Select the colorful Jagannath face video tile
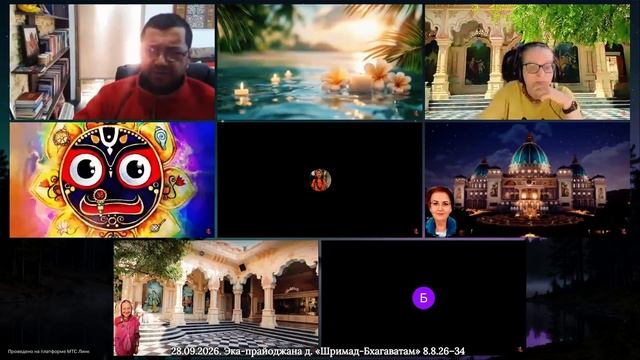Viewport: 640px width, 360px height. coord(112,180)
